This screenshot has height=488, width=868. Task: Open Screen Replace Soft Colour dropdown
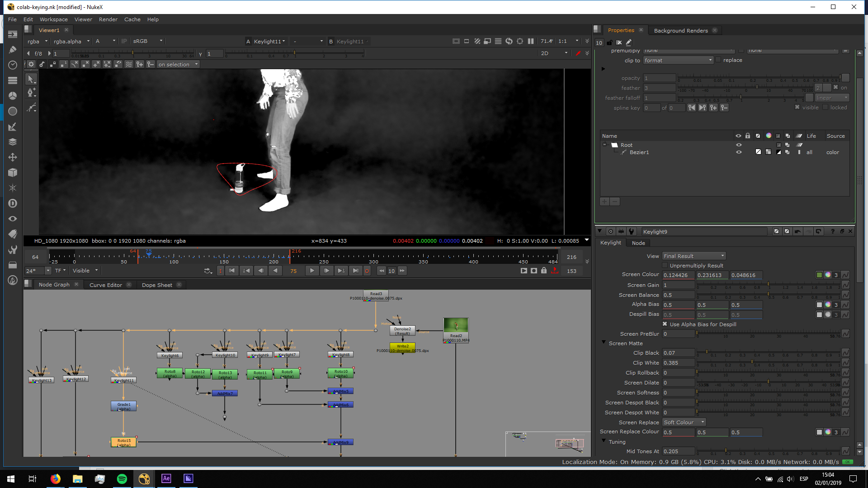tap(684, 422)
